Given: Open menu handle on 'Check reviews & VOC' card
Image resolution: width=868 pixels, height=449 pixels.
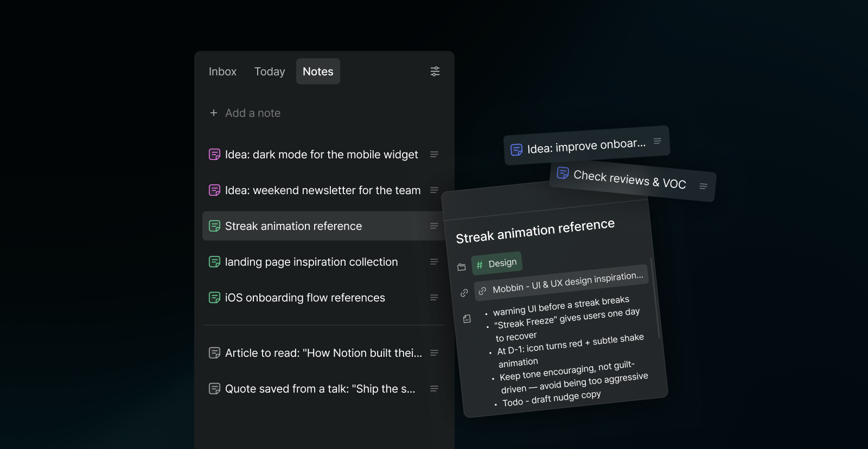Looking at the screenshot, I should (x=704, y=187).
